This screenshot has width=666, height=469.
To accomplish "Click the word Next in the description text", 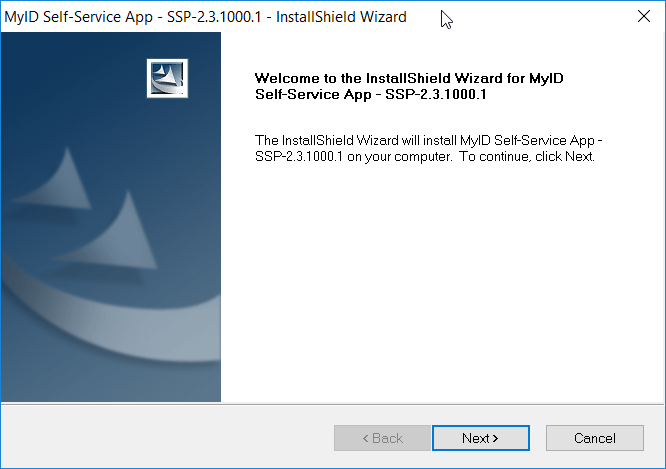I will (579, 156).
